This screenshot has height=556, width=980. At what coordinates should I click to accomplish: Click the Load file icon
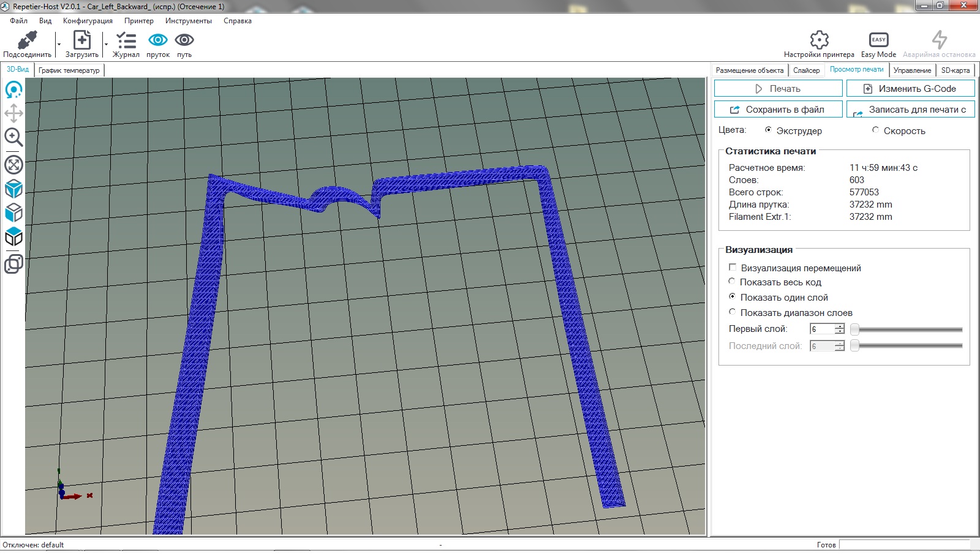point(81,41)
